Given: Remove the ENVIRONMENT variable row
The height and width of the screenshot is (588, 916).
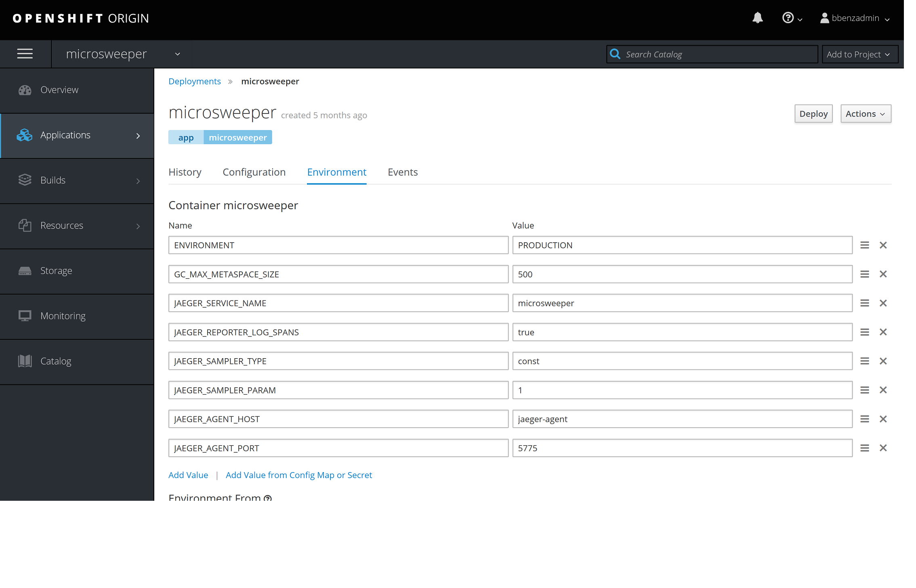Looking at the screenshot, I should pyautogui.click(x=883, y=245).
